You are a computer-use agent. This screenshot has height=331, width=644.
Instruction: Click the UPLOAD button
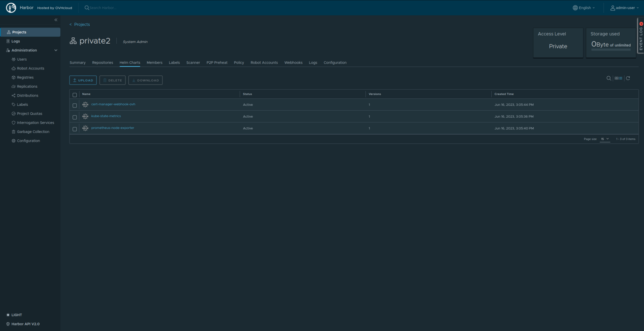pos(83,80)
